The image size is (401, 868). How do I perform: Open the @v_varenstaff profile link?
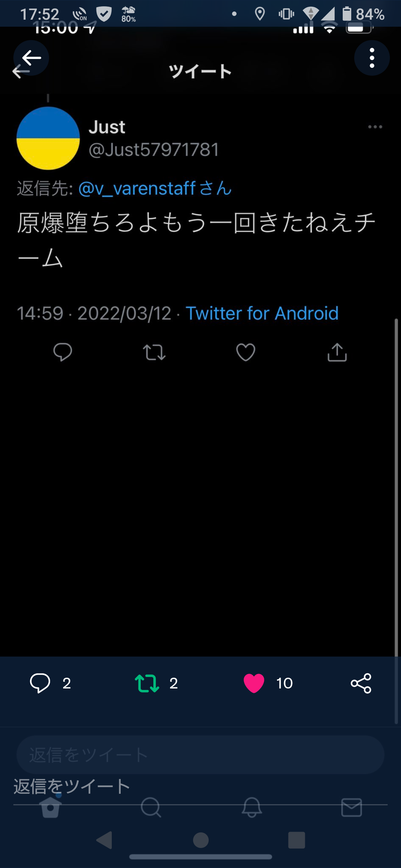coord(155,188)
